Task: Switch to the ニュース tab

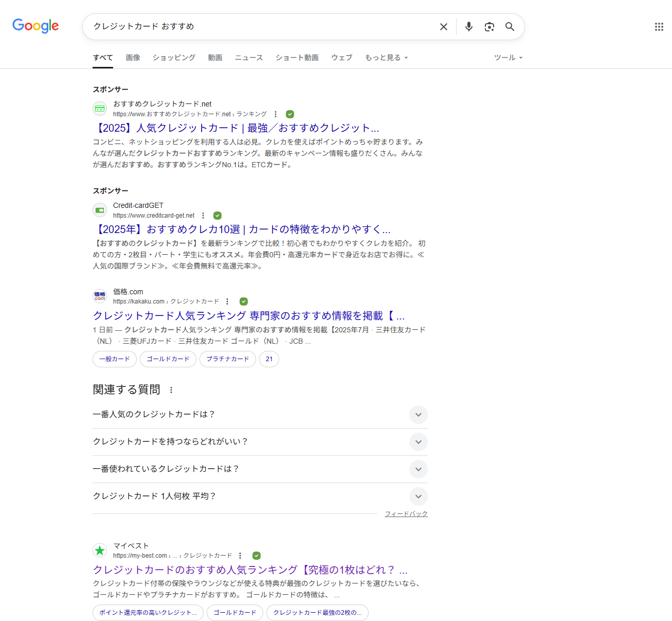Action: click(249, 58)
